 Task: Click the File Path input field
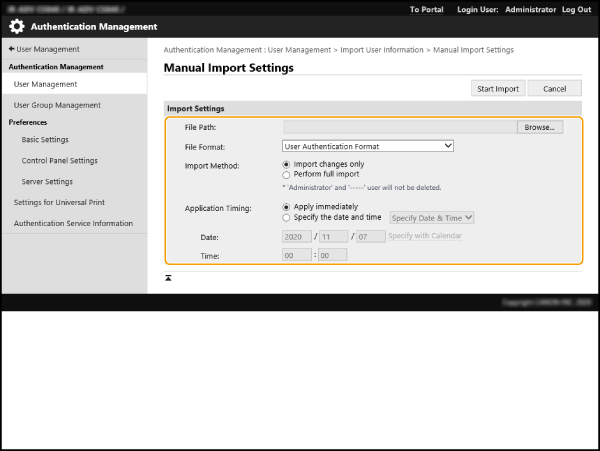click(x=399, y=128)
